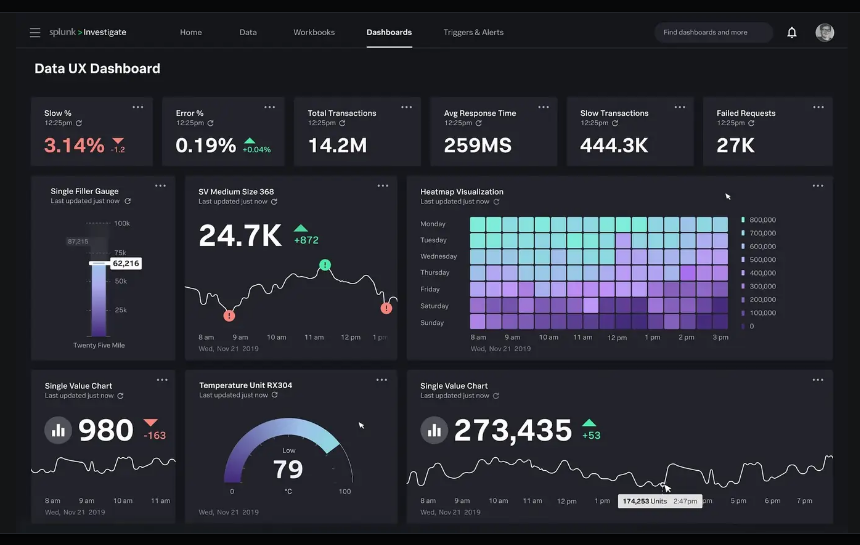
Task: Click the 444.3K Slow Transactions value
Action: [x=614, y=145]
